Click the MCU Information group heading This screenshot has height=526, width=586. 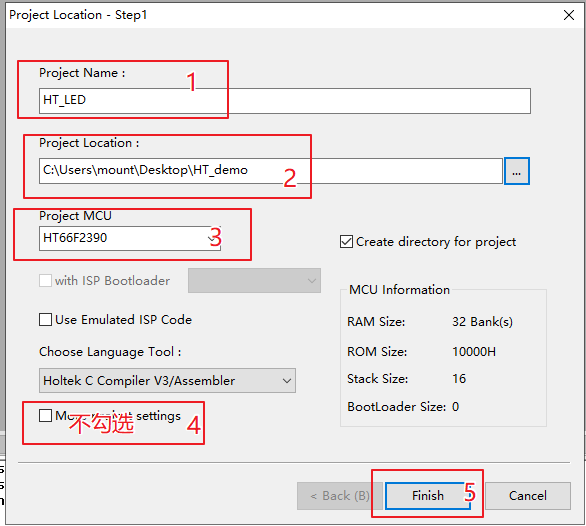pyautogui.click(x=399, y=290)
